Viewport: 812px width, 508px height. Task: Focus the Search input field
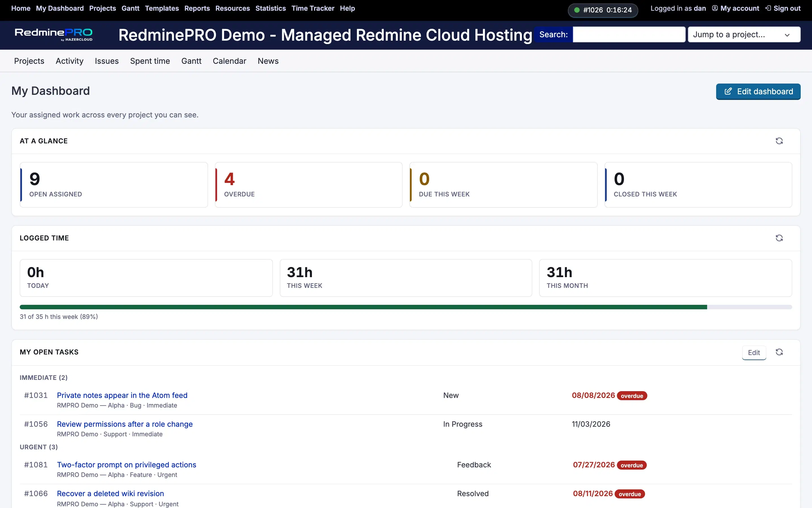pyautogui.click(x=629, y=35)
